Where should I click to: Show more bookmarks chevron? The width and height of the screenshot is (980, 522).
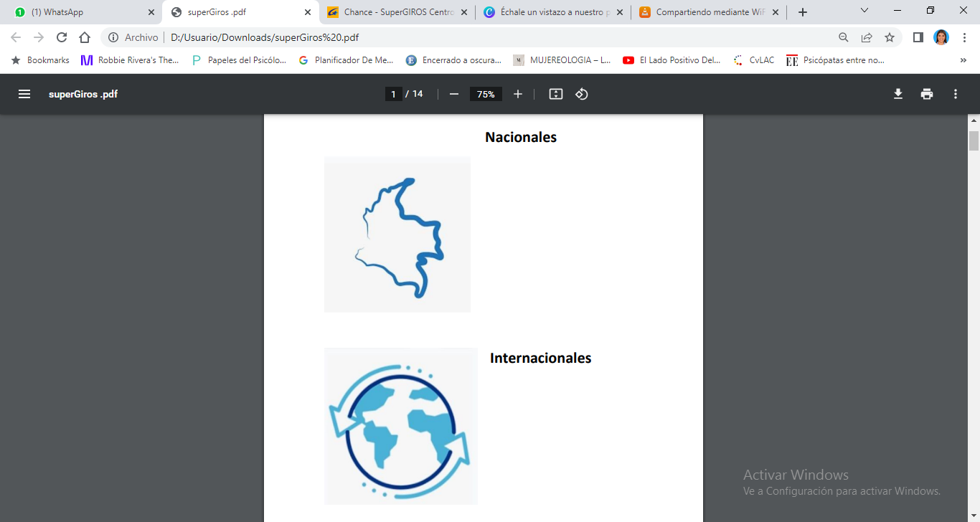[963, 60]
